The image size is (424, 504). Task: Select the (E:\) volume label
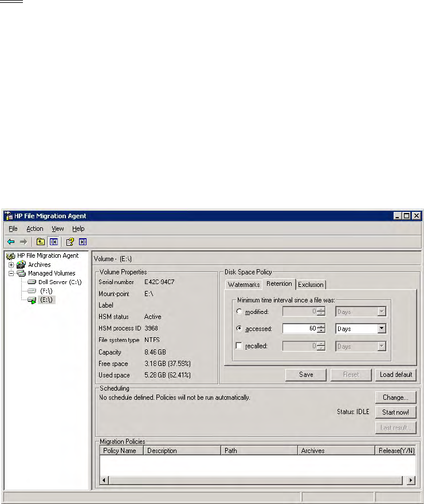coord(46,300)
